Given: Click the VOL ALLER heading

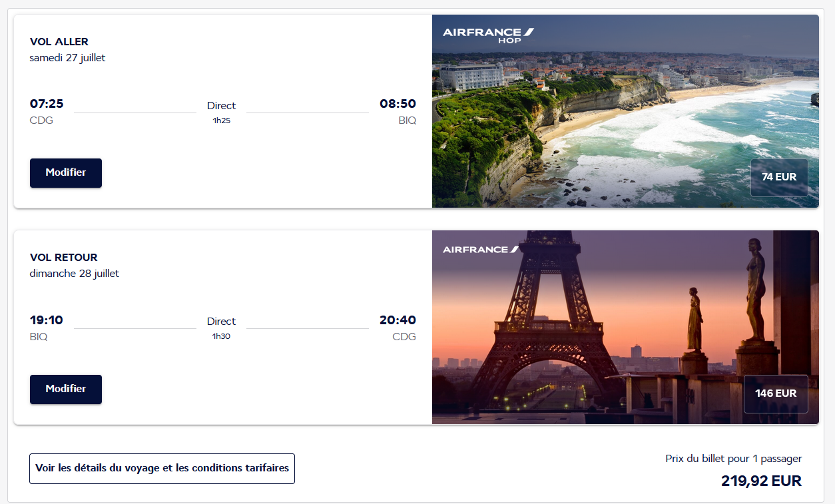Looking at the screenshot, I should [59, 42].
